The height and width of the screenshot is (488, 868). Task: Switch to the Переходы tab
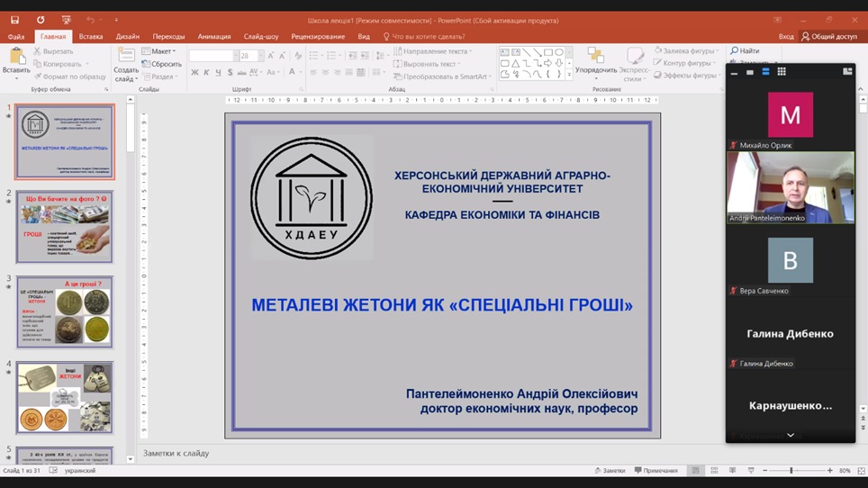169,37
